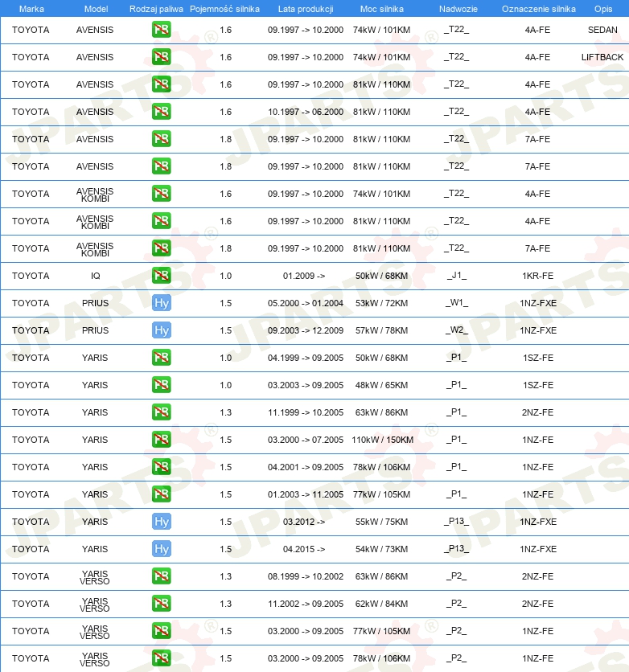
Task: Click the _W1_ body code cell
Action: 457,303
